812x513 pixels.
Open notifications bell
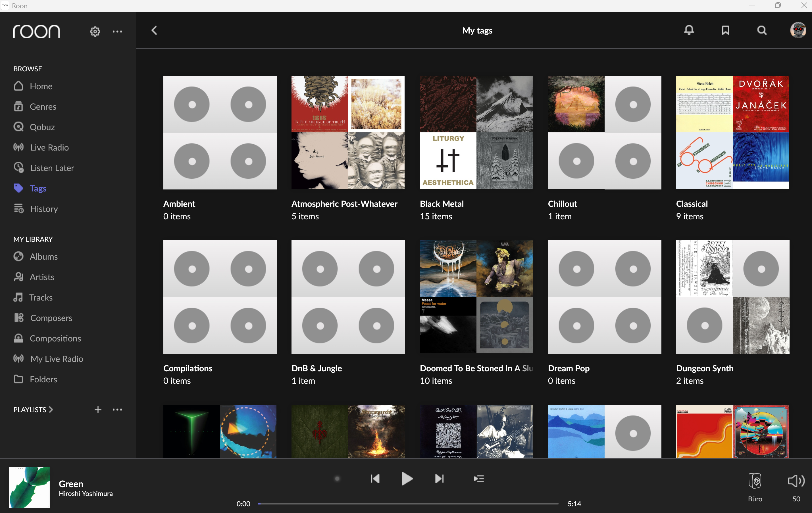(689, 30)
